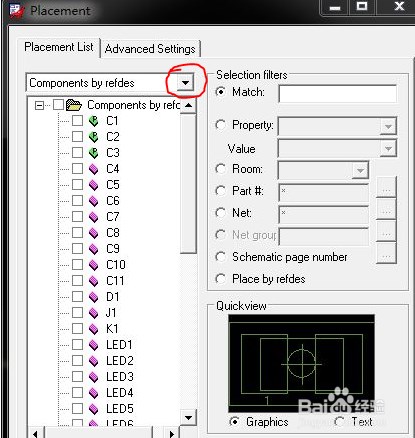Select the Room radio button
This screenshot has height=438, width=415.
(220, 169)
